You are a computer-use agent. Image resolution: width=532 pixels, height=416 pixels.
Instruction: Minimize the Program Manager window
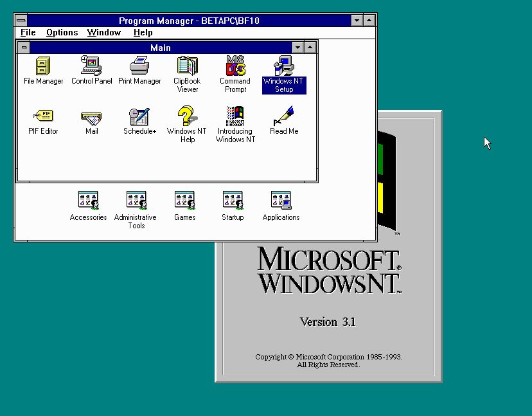pos(357,21)
